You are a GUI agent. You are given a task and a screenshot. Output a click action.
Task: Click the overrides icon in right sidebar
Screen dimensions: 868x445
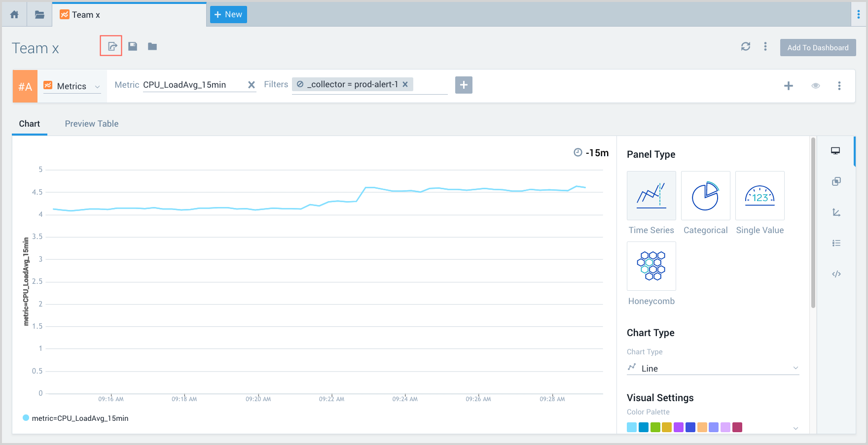[836, 181]
